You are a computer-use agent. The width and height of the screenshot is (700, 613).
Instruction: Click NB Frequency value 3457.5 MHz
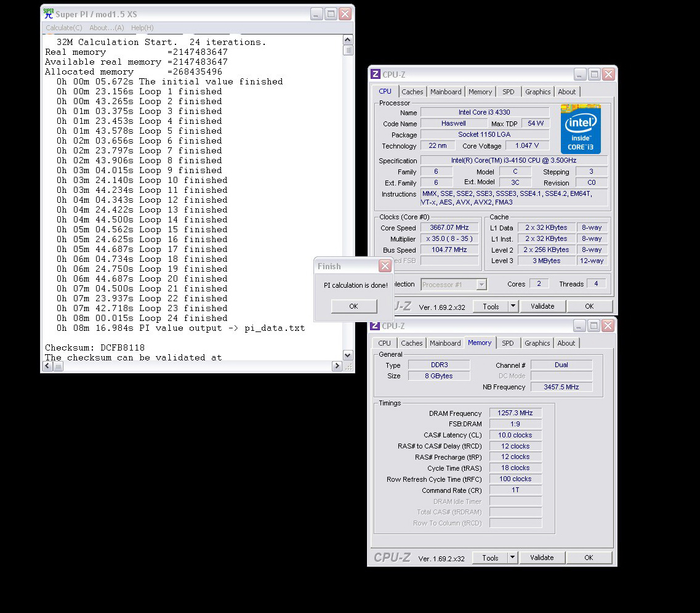tap(561, 387)
